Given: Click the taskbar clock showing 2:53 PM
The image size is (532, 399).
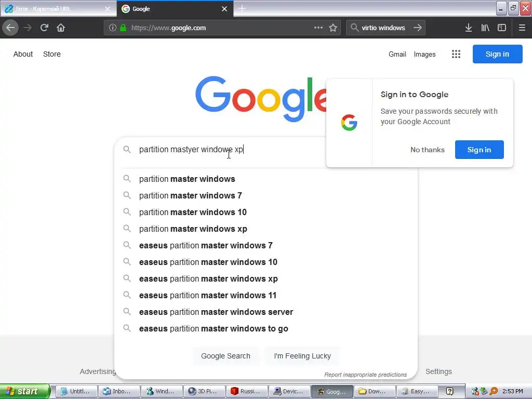Looking at the screenshot, I should 513,392.
